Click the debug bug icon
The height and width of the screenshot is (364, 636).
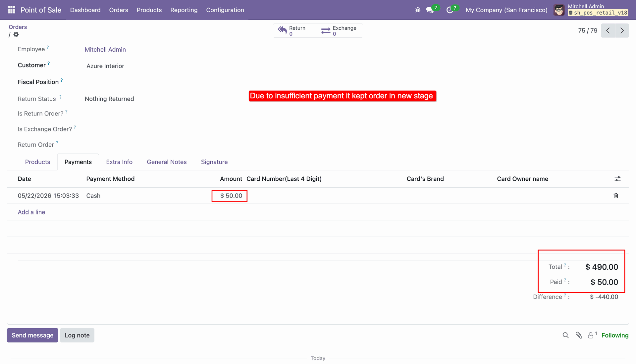(x=418, y=10)
